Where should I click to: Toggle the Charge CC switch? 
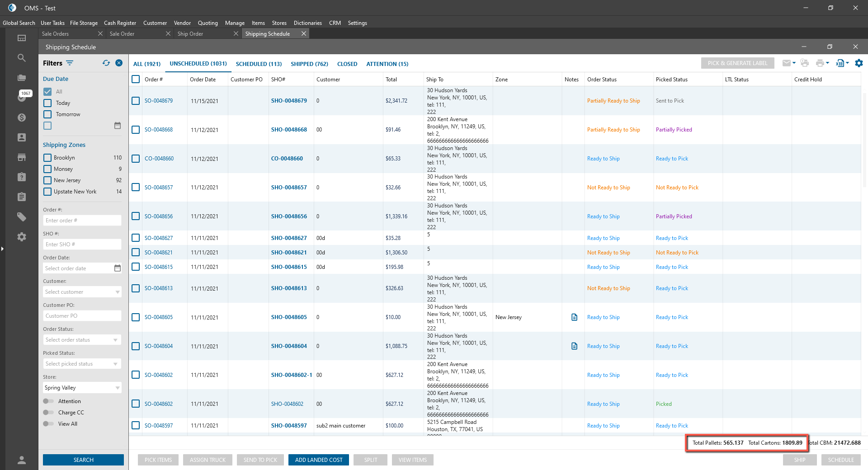48,413
